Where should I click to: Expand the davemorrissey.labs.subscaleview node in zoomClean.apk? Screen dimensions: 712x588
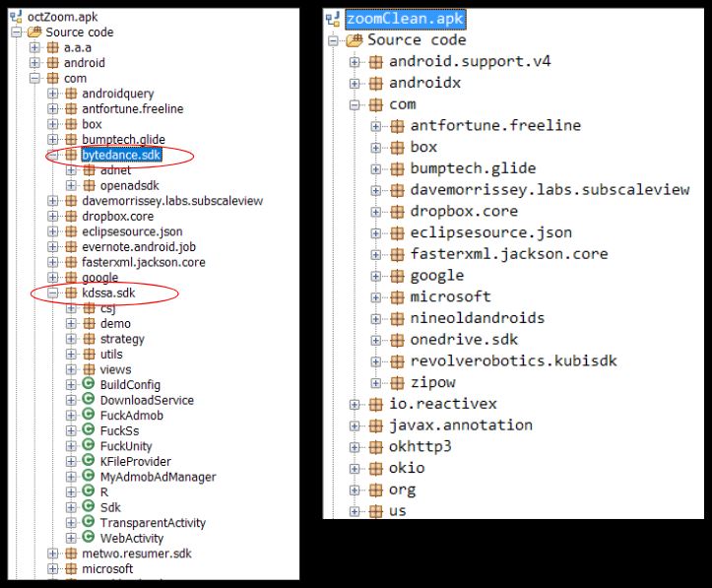375,190
